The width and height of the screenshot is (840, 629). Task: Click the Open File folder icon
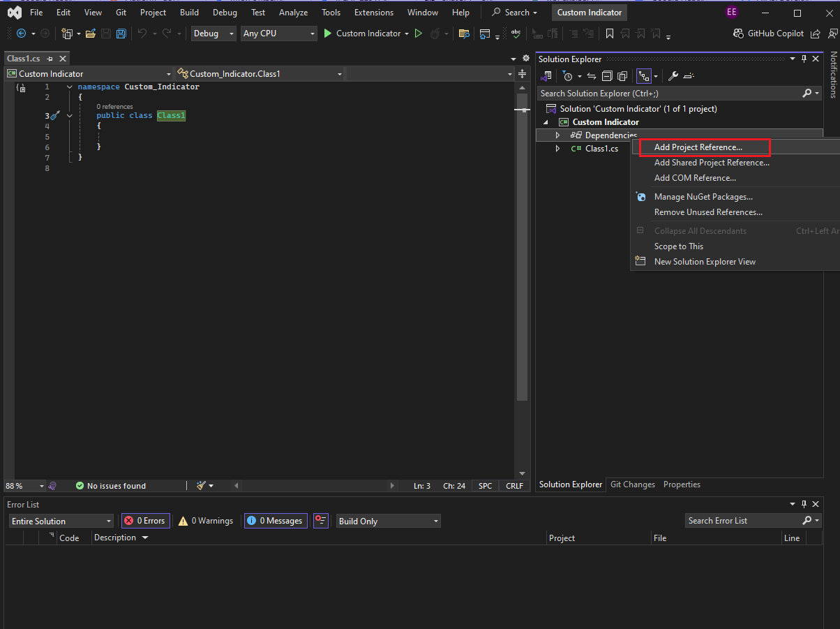click(91, 34)
